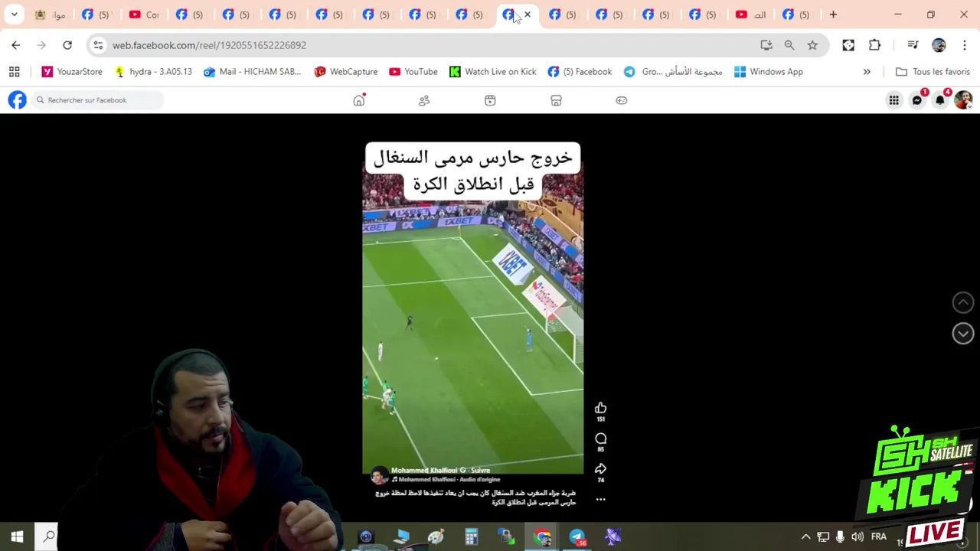The width and height of the screenshot is (980, 551).
Task: Close the active Facebook tab
Action: (527, 15)
